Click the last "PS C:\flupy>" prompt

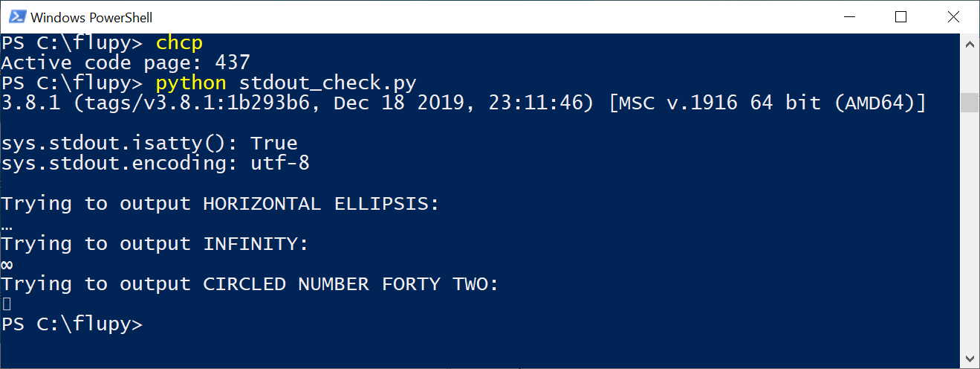tap(72, 324)
